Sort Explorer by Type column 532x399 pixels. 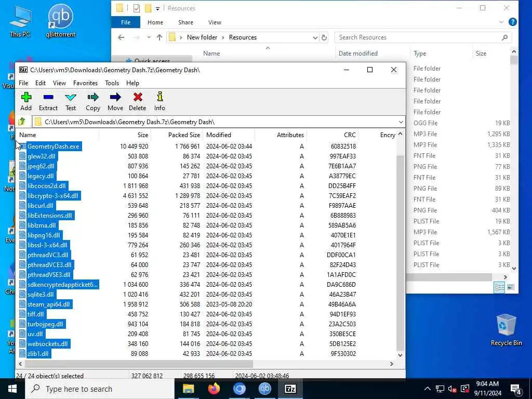[420, 54]
